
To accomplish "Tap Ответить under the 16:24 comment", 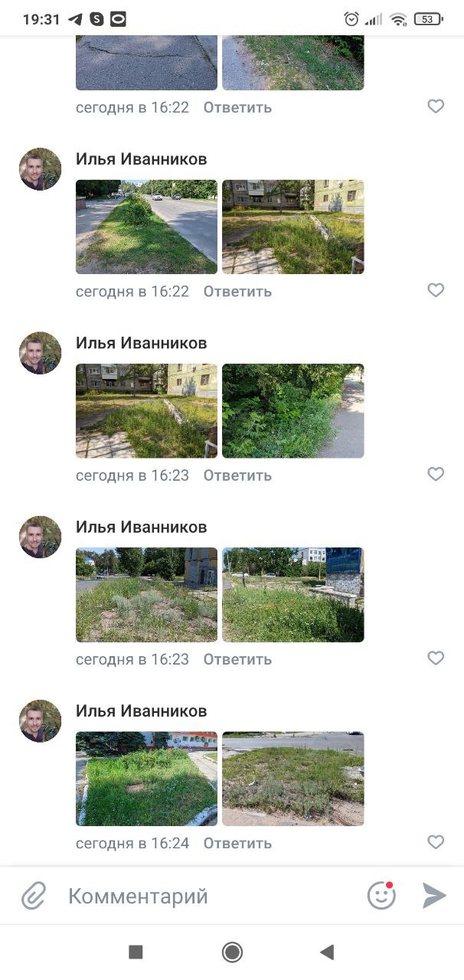I will coord(237,843).
